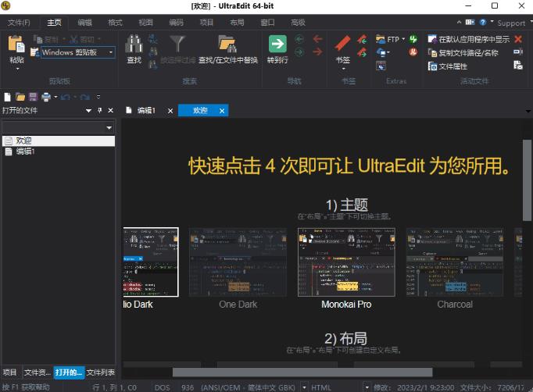The width and height of the screenshot is (533, 392).
Task: Expand the FTP dropdown arrow
Action: click(403, 39)
